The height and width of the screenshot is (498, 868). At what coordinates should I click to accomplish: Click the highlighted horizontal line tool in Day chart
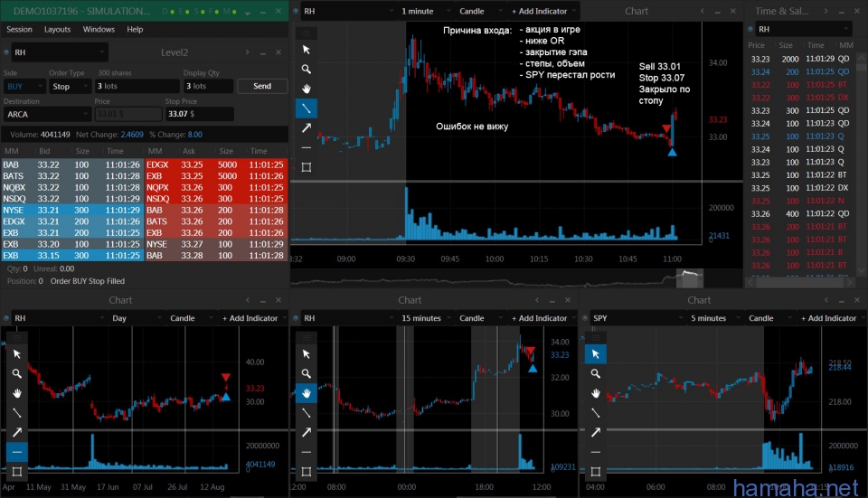click(17, 452)
